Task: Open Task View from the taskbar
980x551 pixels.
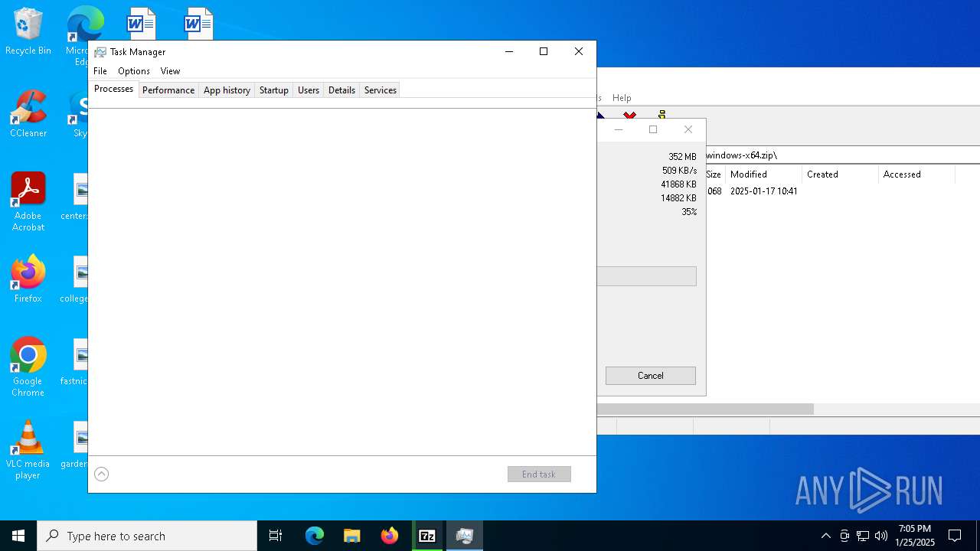Action: [276, 536]
